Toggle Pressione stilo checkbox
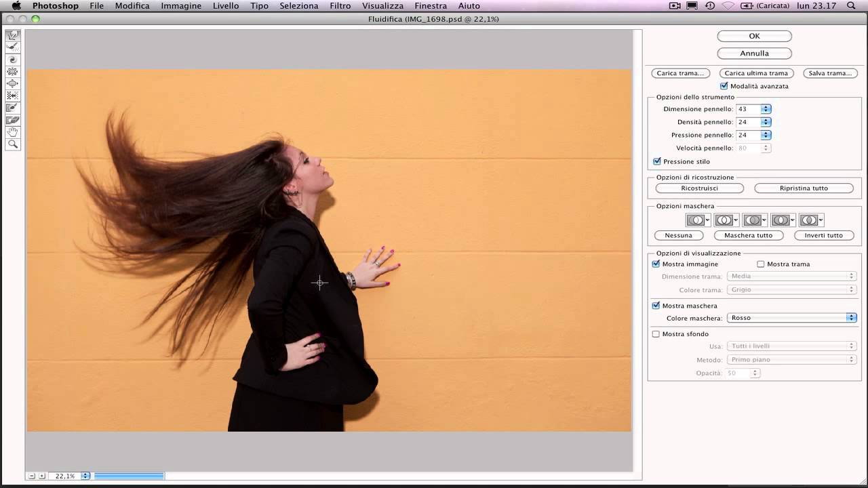Screen dimensions: 868x488 click(x=657, y=161)
